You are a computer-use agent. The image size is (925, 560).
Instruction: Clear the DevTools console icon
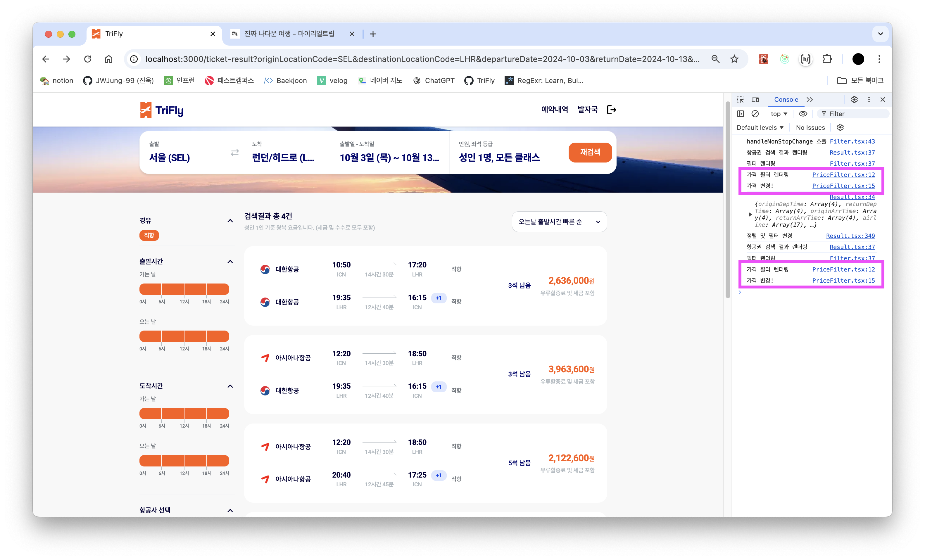pos(755,114)
